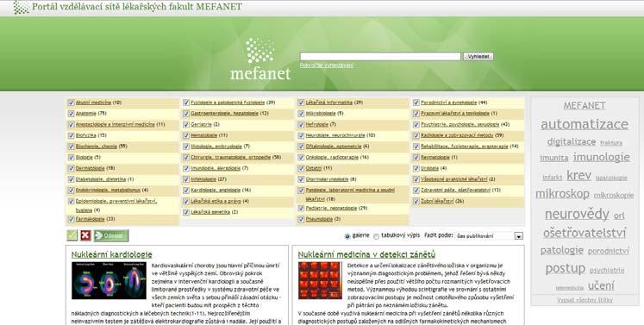
Task: Uncheck the Geriatrie checkbox
Action: tap(186, 124)
